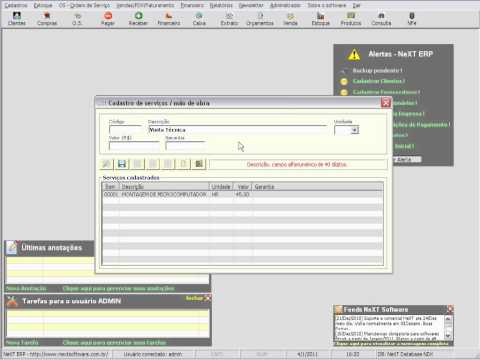
Task: Click the icon beside Tarefas para o usuário ADMIN
Action: pyautogui.click(x=12, y=301)
